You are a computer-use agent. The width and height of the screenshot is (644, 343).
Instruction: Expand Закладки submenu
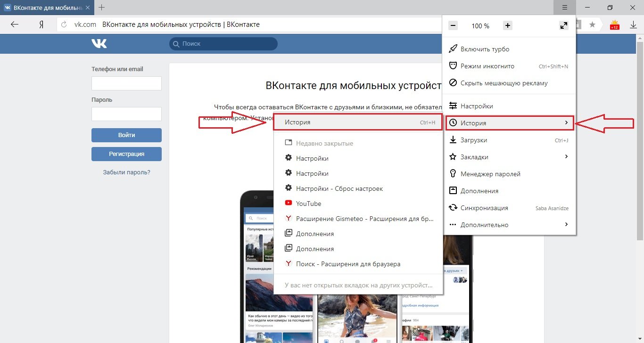pos(509,157)
